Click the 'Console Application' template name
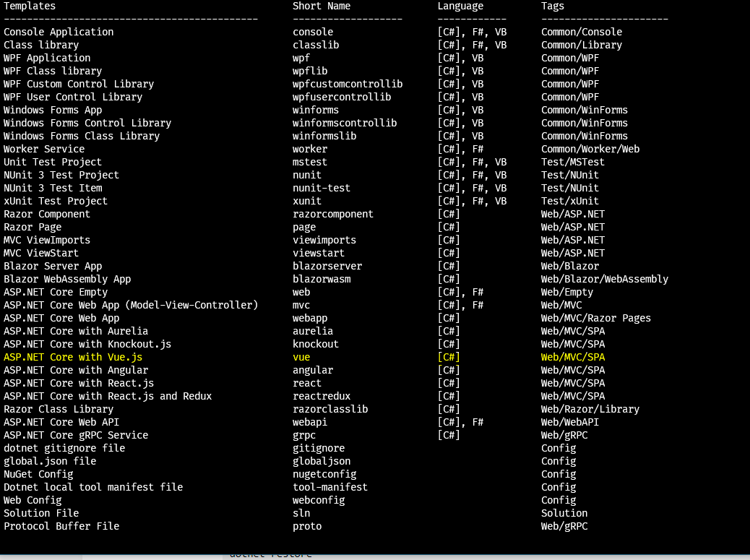This screenshot has width=750, height=560. click(59, 32)
